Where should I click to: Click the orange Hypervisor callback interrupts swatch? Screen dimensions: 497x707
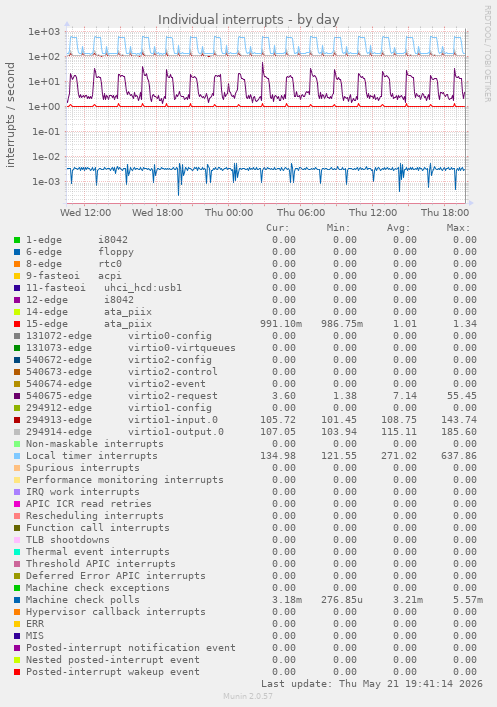tap(17, 612)
